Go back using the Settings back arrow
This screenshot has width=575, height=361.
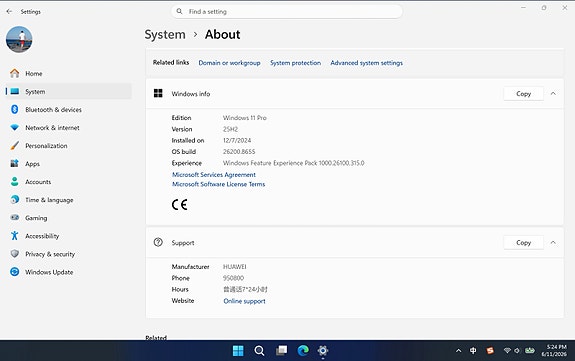(x=9, y=12)
